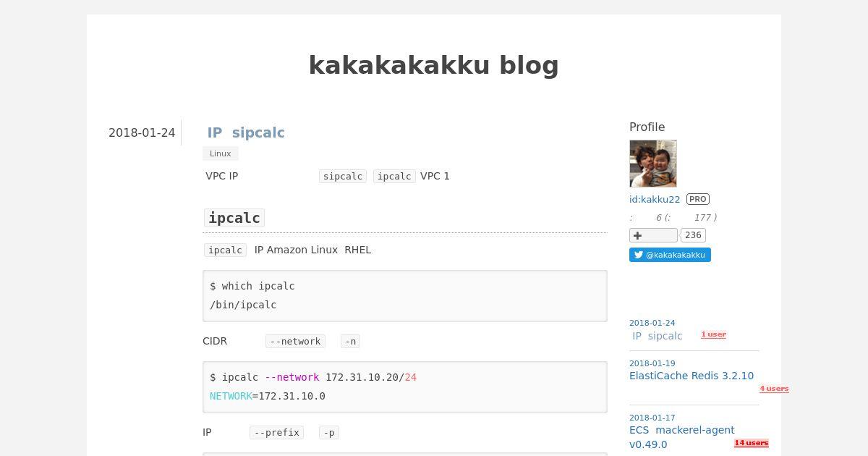This screenshot has width=868, height=456.
Task: Click the 14 users bookmark badge
Action: (752, 443)
